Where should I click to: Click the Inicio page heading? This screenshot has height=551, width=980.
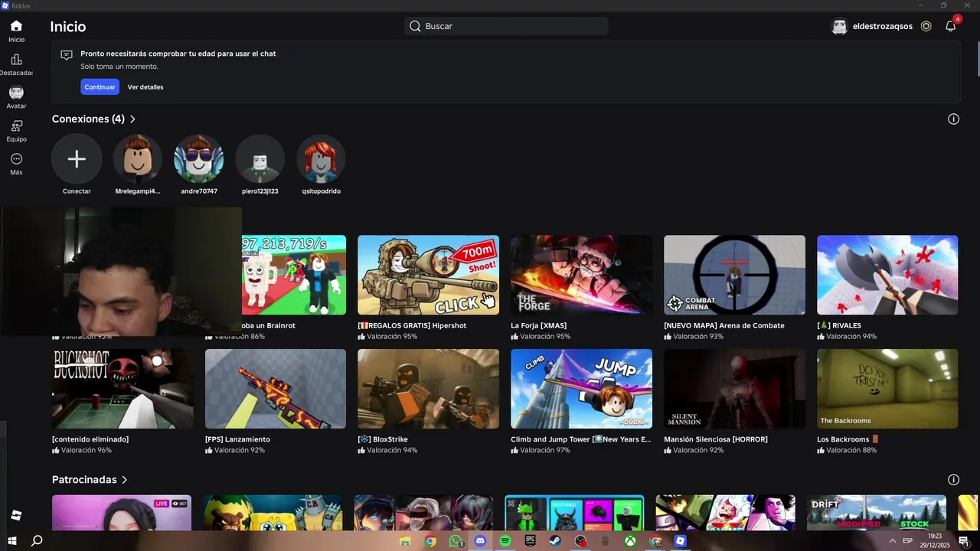[68, 27]
